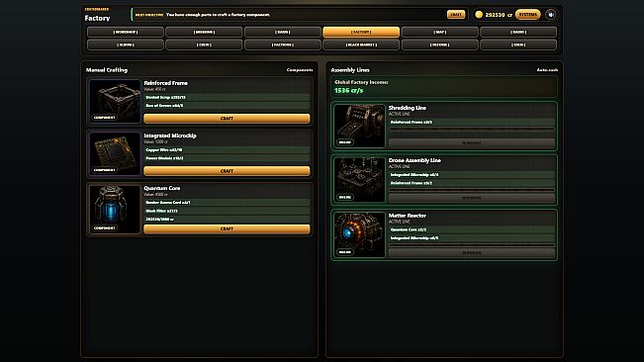Switch to the Missions tab
Screen dimensions: 644x362
coord(204,32)
